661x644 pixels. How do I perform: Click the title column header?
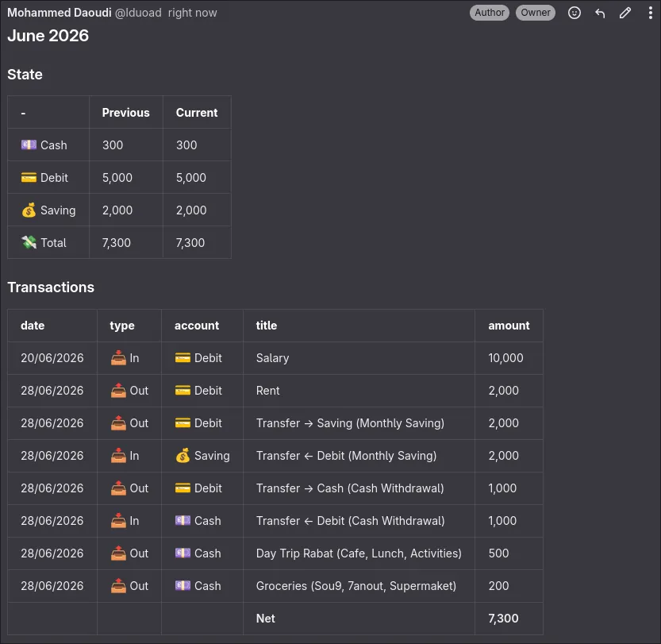coord(267,326)
